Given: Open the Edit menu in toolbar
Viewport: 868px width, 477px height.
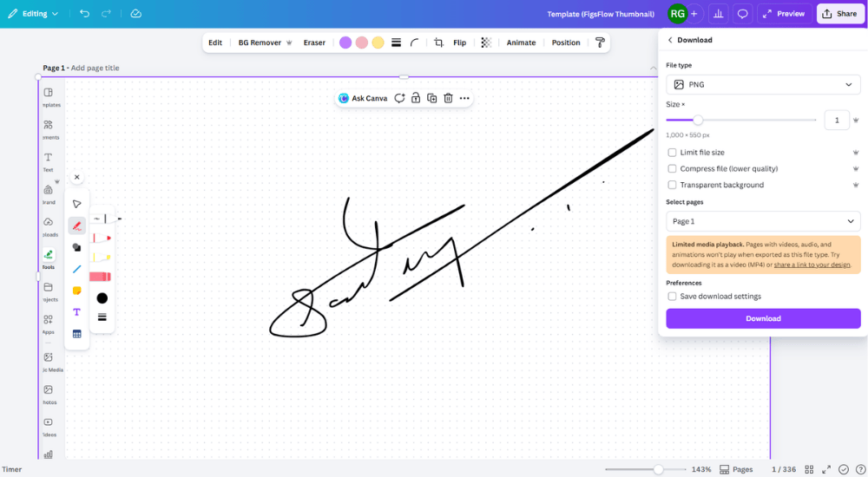Looking at the screenshot, I should (x=214, y=42).
